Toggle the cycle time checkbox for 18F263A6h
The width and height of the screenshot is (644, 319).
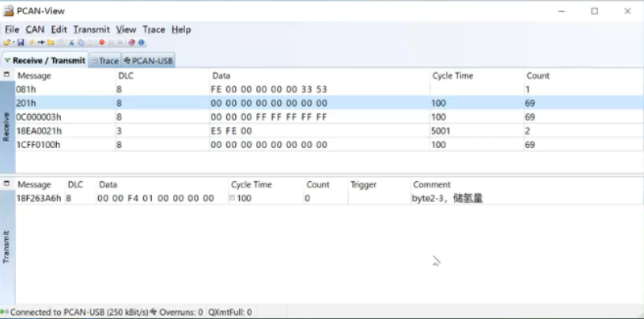232,198
